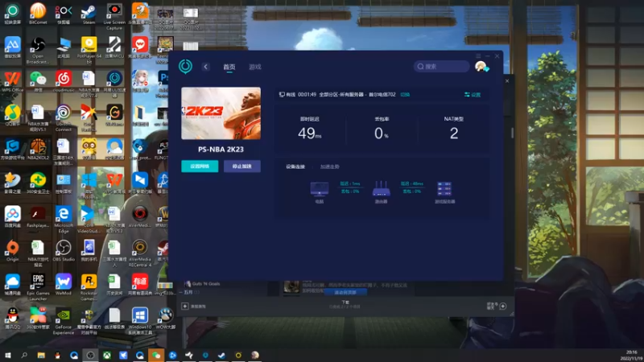Click the 49 ms latency value

tap(309, 133)
